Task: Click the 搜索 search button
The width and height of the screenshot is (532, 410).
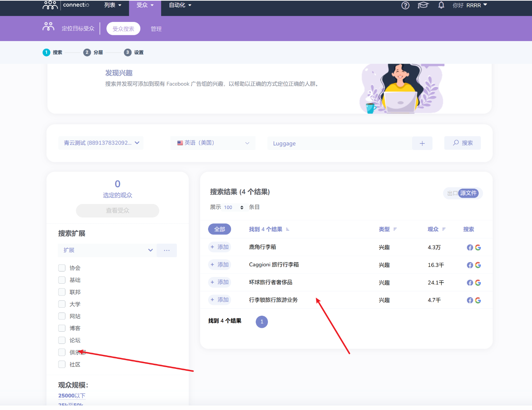Action: (462, 143)
